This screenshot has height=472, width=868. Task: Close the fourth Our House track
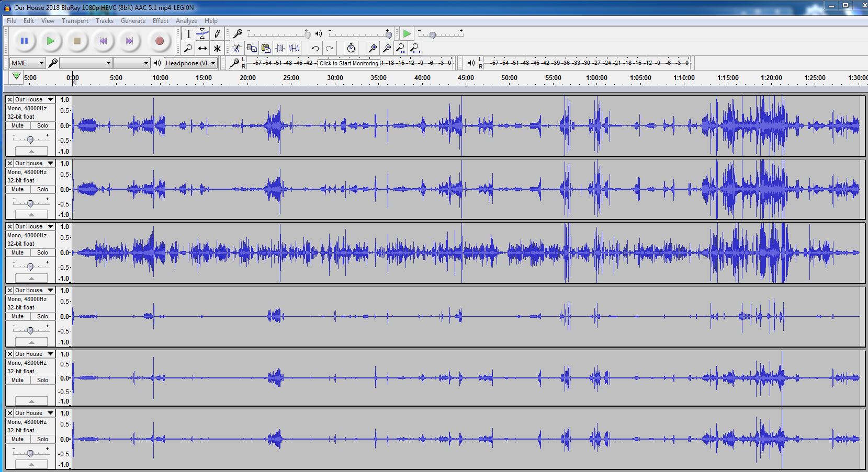pos(10,290)
